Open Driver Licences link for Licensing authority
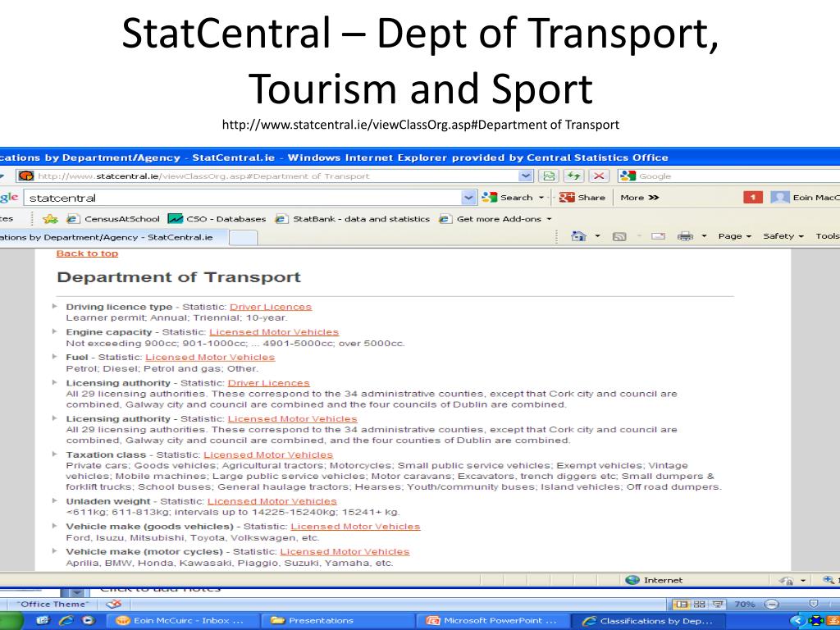 [x=269, y=383]
